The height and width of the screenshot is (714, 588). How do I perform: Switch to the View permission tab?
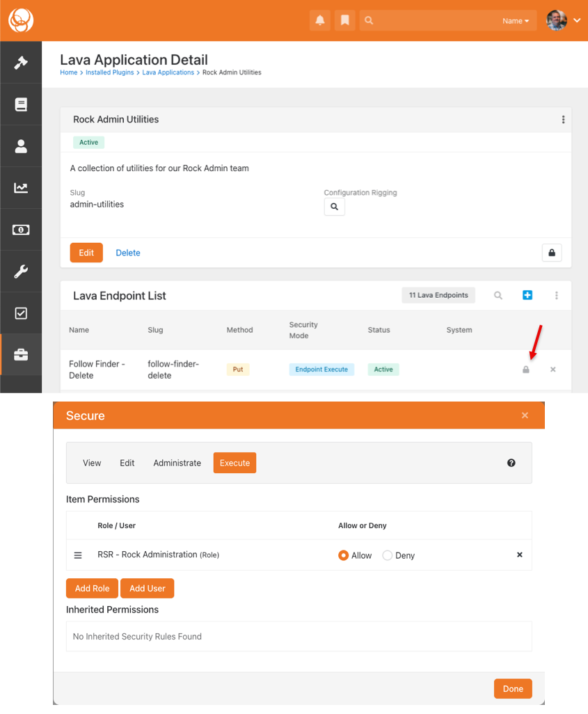click(92, 463)
